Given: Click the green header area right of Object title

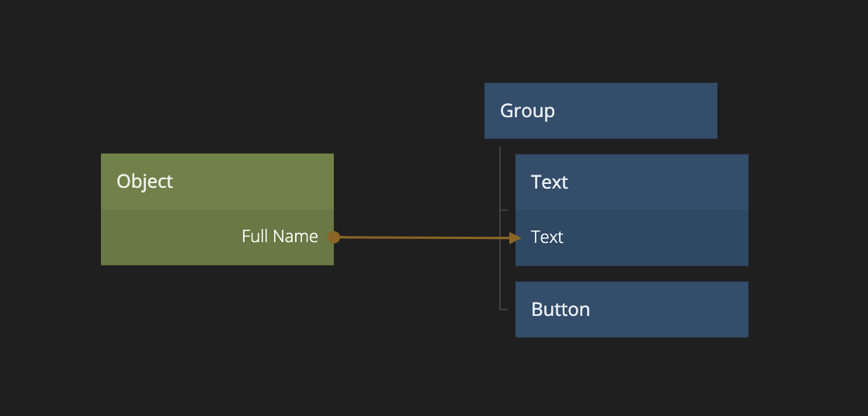Looking at the screenshot, I should [x=256, y=182].
